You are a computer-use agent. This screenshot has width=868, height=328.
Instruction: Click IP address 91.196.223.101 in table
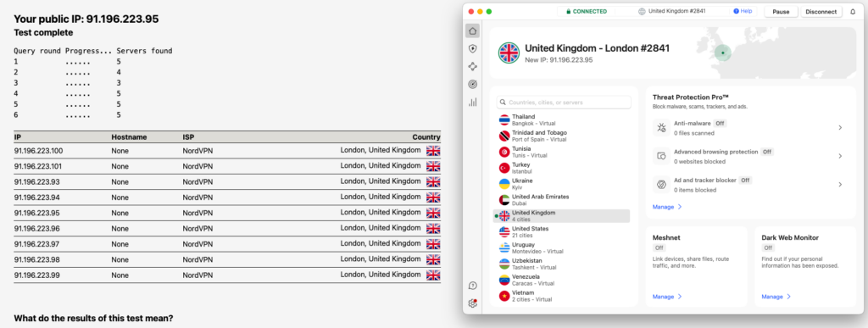tap(38, 166)
